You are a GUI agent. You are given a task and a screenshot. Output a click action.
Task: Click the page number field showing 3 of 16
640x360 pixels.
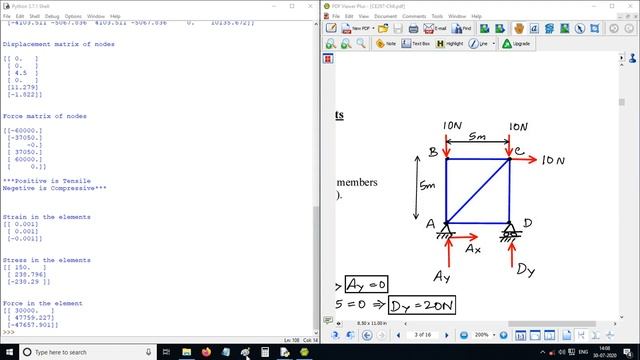click(x=422, y=335)
